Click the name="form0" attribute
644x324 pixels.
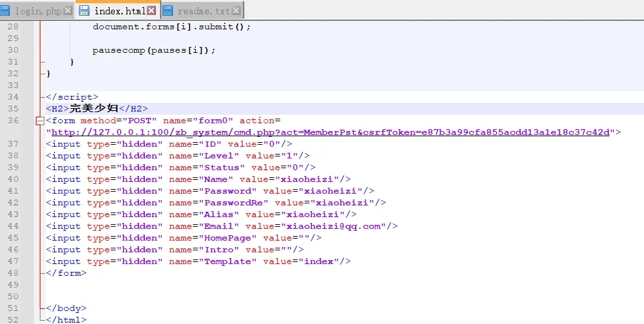pos(198,121)
